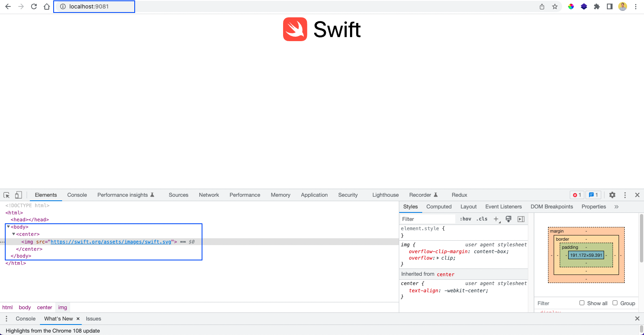Enable the Show all checkbox
The width and height of the screenshot is (644, 335).
582,303
